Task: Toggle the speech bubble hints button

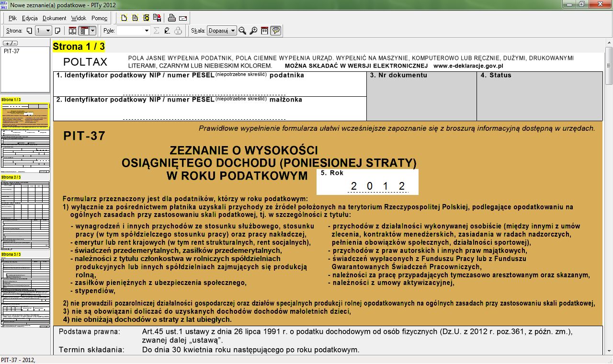Action: pyautogui.click(x=276, y=31)
